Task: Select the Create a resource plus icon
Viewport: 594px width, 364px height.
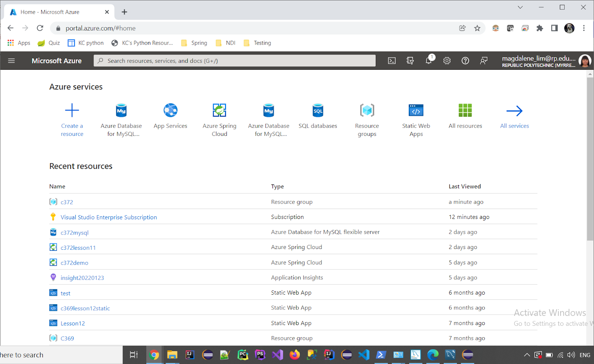Action: point(72,110)
